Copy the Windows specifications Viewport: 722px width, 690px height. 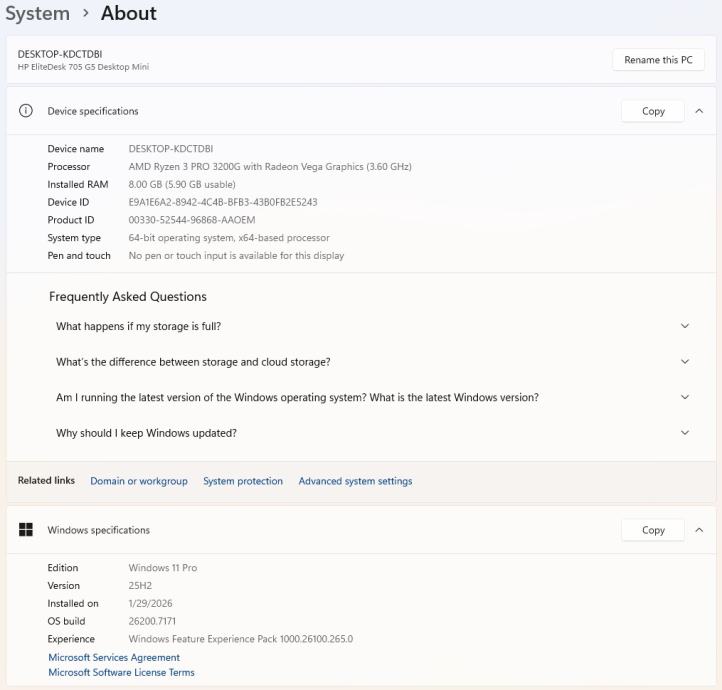[653, 530]
